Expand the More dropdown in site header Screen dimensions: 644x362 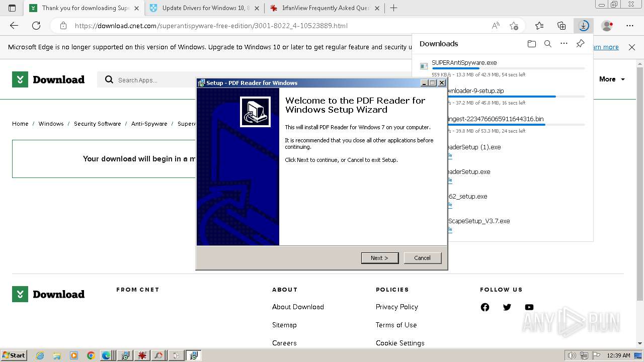tap(612, 79)
